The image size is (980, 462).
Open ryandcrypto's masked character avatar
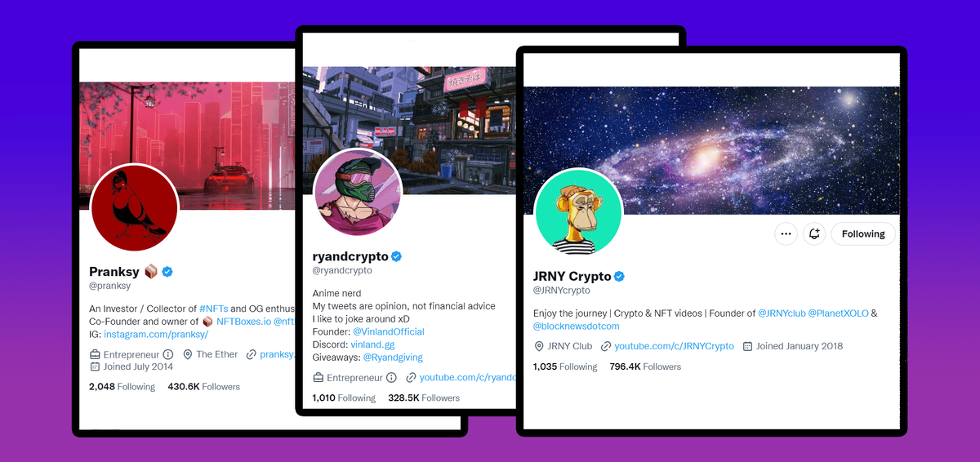(358, 193)
